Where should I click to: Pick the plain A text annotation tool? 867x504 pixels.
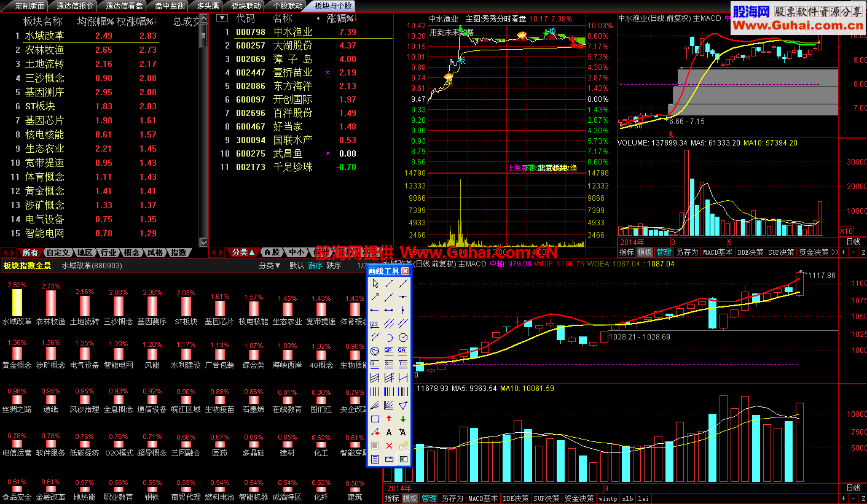[x=389, y=432]
